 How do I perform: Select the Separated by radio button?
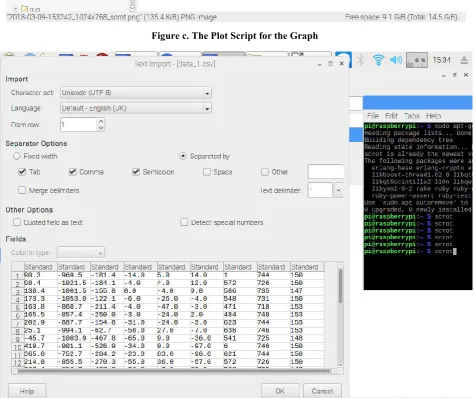(x=183, y=156)
